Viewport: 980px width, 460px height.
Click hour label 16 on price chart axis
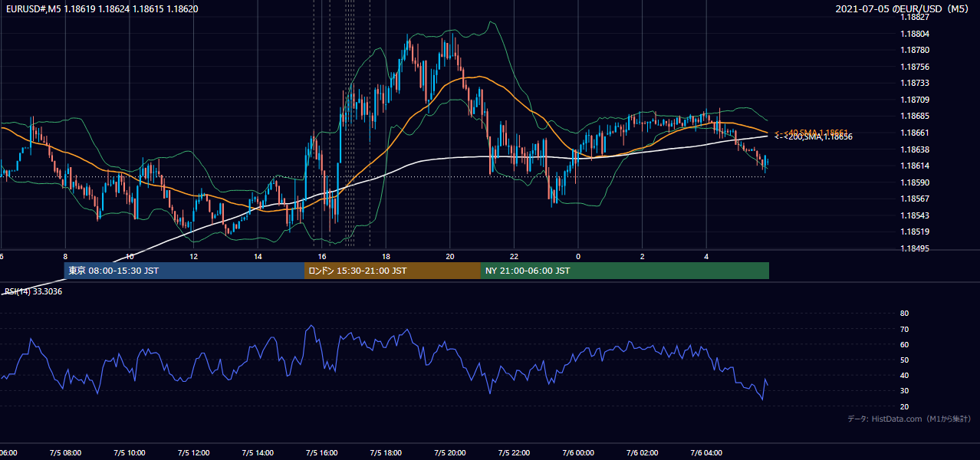322,256
